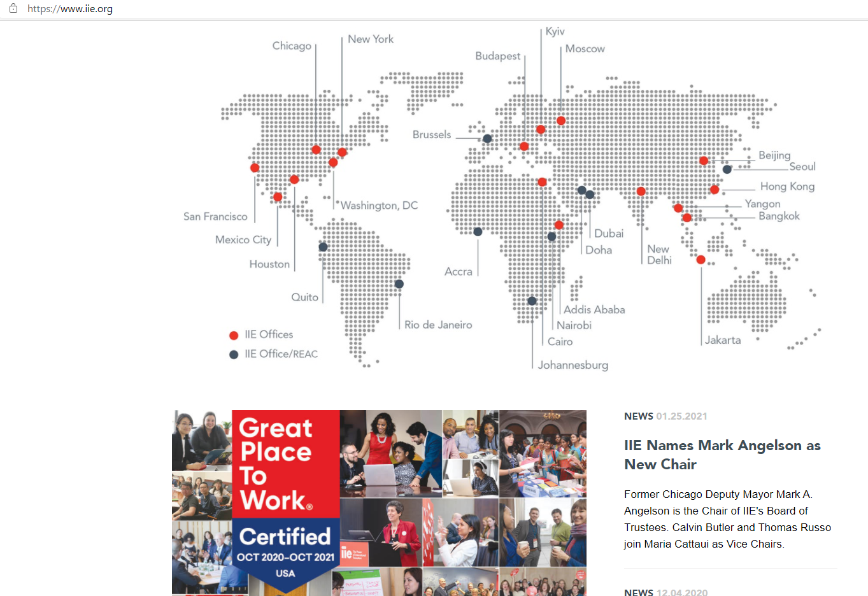Click the Doha dark map marker
Viewport: 868px width, 596px height.
[x=581, y=190]
